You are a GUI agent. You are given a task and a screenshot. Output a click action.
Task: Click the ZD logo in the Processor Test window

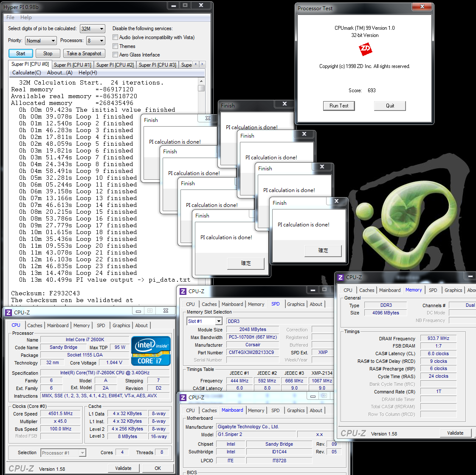point(365,49)
